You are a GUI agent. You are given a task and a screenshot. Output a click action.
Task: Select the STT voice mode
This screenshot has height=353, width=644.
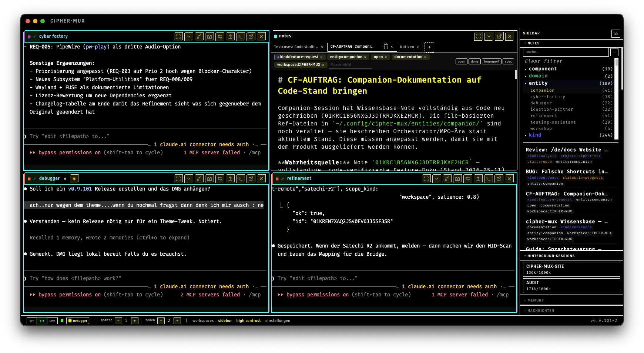click(42, 321)
